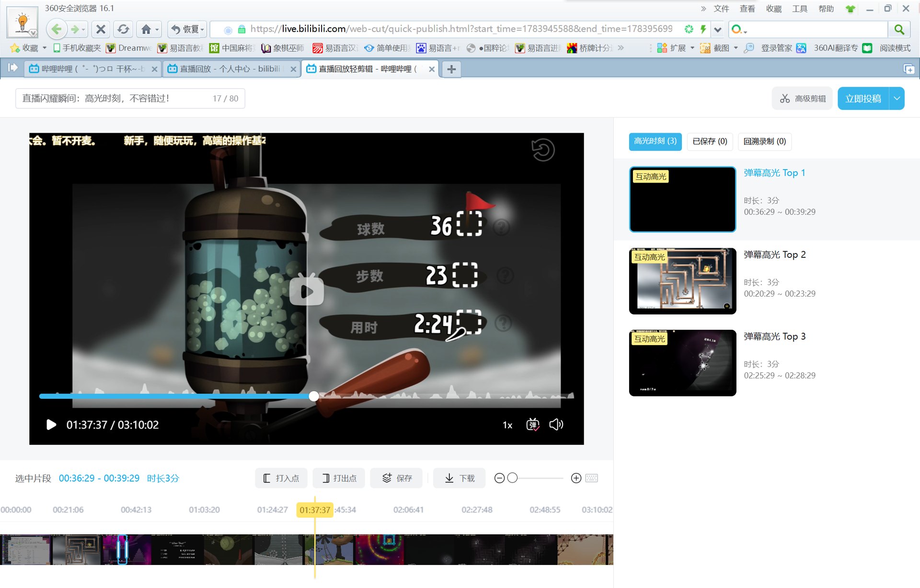Toggle the 弹 danmaku display icon
This screenshot has width=920, height=588.
[x=532, y=425]
